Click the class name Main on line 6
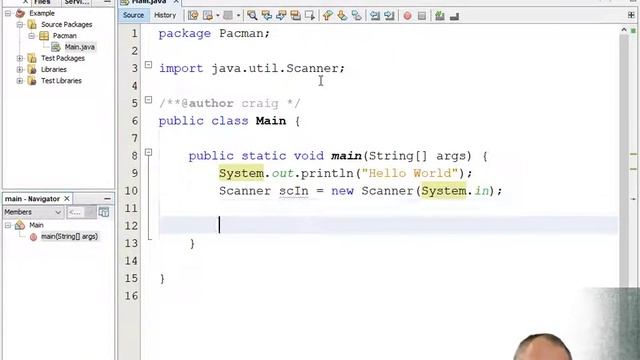Screen dimensions: 640x360 coord(271,121)
